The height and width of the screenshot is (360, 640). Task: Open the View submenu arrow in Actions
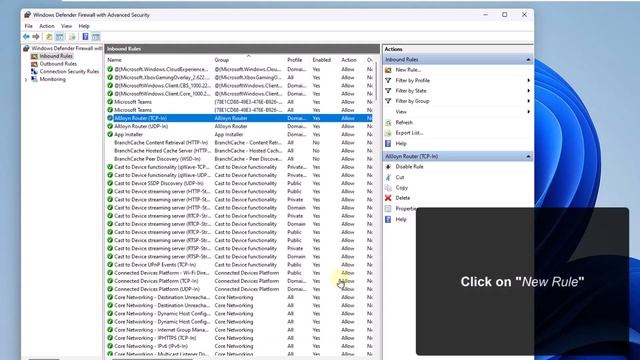coord(529,111)
